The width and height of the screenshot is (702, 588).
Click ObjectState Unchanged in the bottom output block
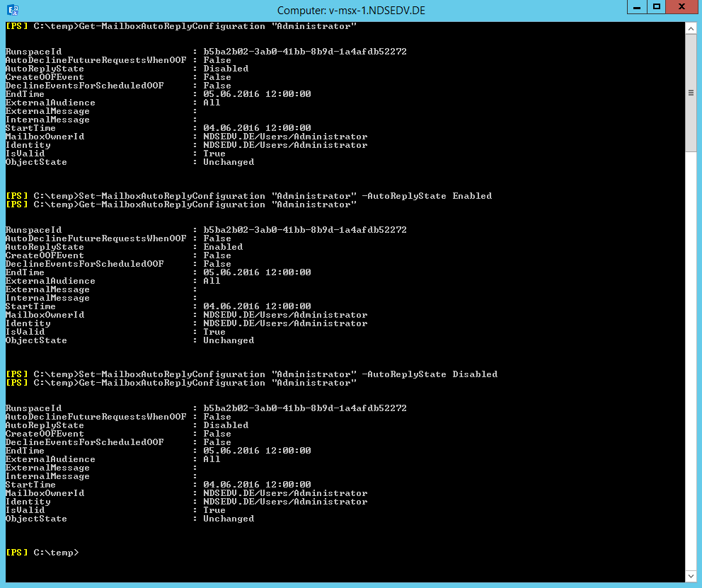[x=228, y=519]
